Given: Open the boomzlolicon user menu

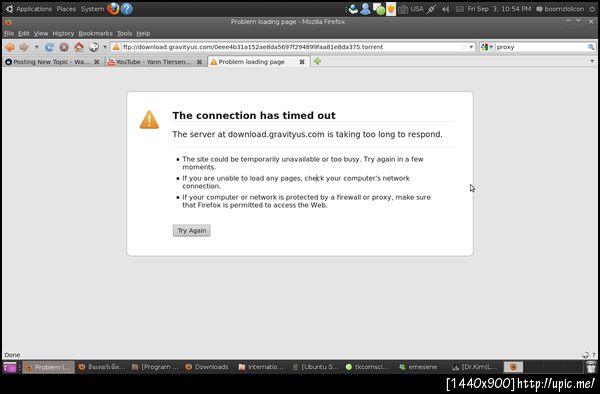Looking at the screenshot, I should (560, 9).
